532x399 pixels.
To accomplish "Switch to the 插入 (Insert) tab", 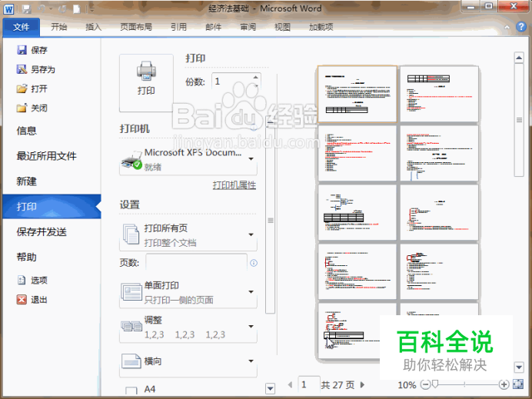I will tap(93, 27).
